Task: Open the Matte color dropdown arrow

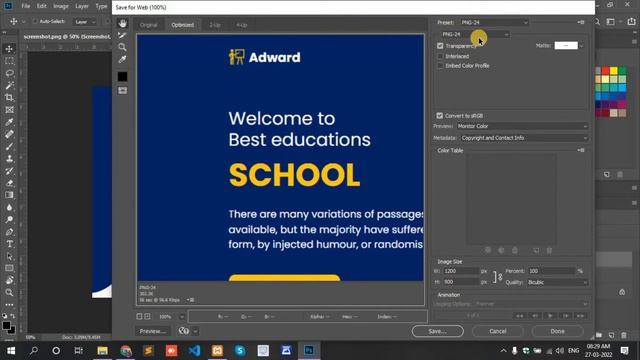Action: pyautogui.click(x=581, y=46)
